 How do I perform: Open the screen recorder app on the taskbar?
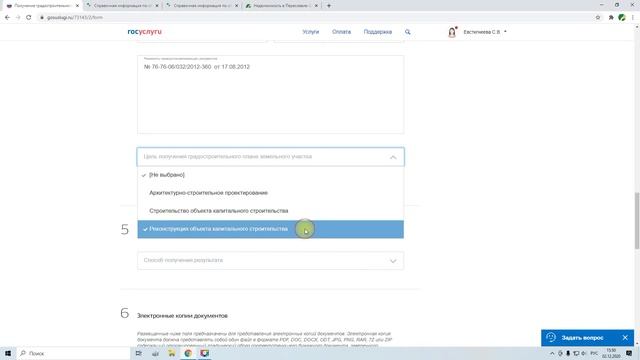[x=204, y=353]
